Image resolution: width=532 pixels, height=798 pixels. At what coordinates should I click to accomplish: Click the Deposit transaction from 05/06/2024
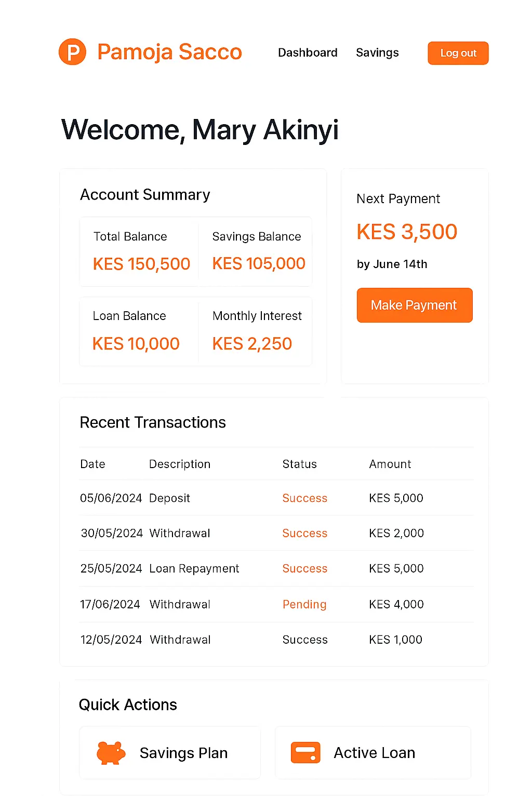tap(170, 498)
